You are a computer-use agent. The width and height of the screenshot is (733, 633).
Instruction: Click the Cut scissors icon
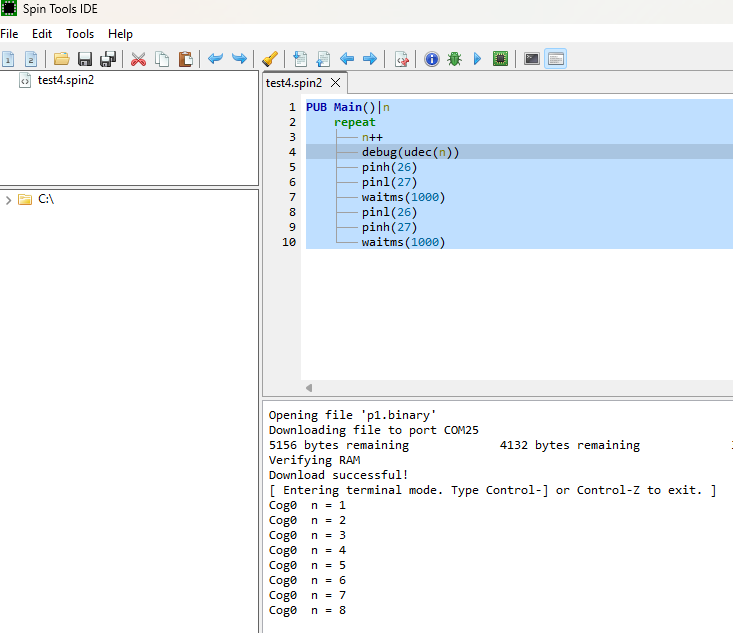point(139,59)
